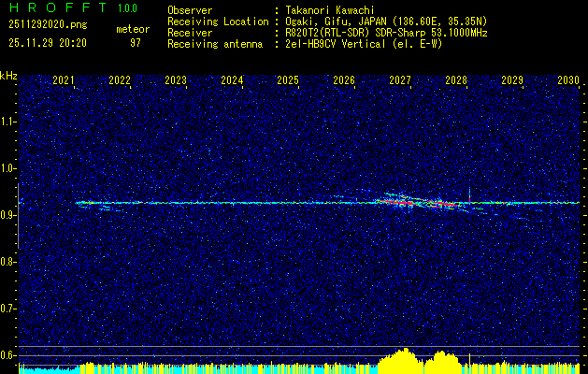Click the date stamp 25.11.29 20:20
Image resolution: width=588 pixels, height=374 pixels.
[x=48, y=43]
